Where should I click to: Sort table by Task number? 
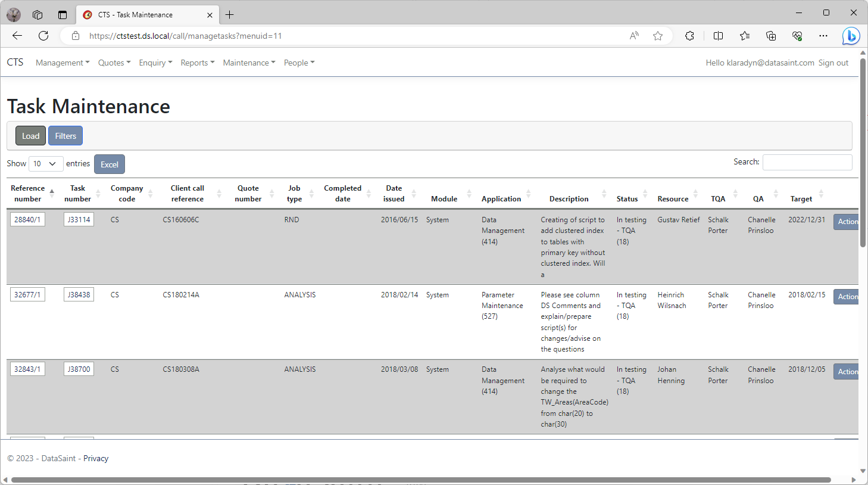coord(83,194)
